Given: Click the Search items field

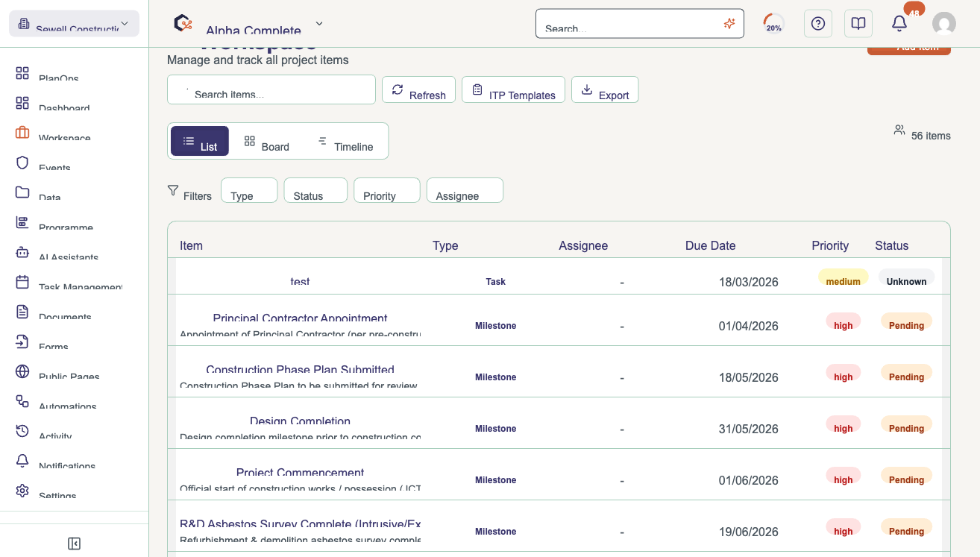Looking at the screenshot, I should 271,89.
